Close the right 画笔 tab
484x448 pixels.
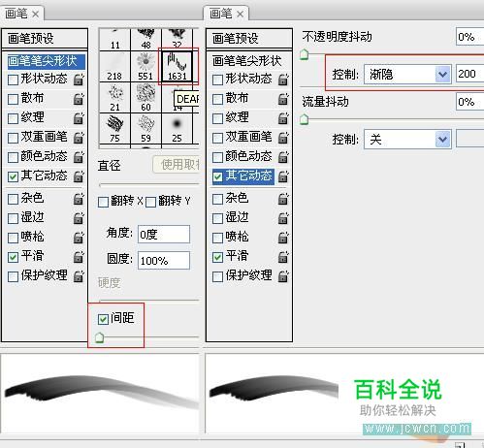[240, 15]
